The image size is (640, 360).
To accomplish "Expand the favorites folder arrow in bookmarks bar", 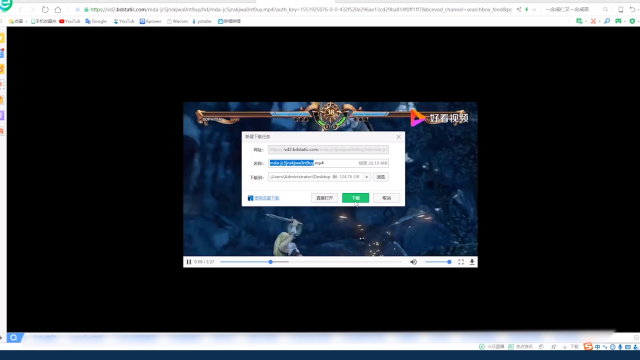I will (x=26, y=21).
